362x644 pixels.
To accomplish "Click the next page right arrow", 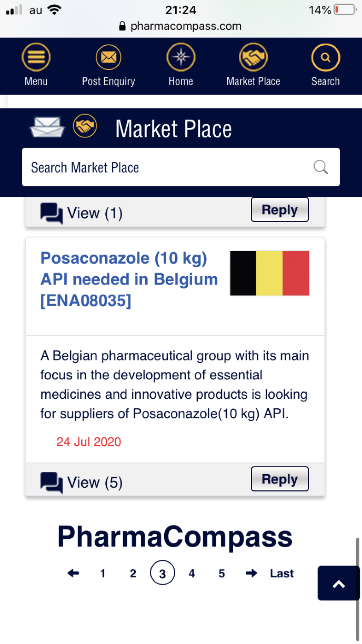I will pyautogui.click(x=252, y=573).
